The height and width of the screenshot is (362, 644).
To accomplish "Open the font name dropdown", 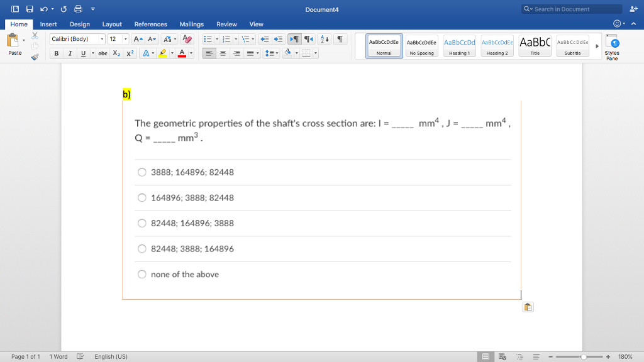I will (102, 39).
